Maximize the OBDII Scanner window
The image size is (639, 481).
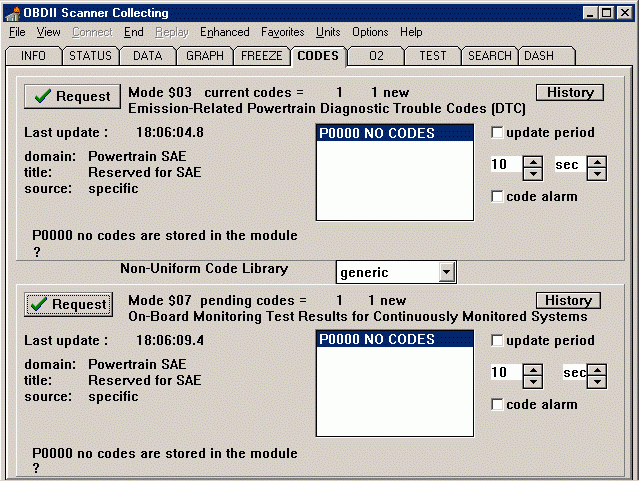pyautogui.click(x=606, y=13)
